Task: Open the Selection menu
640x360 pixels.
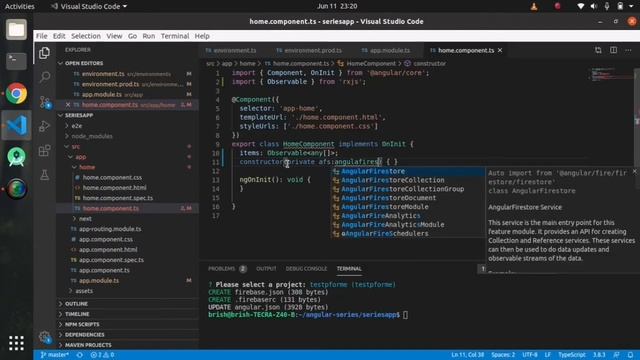Action: point(86,36)
